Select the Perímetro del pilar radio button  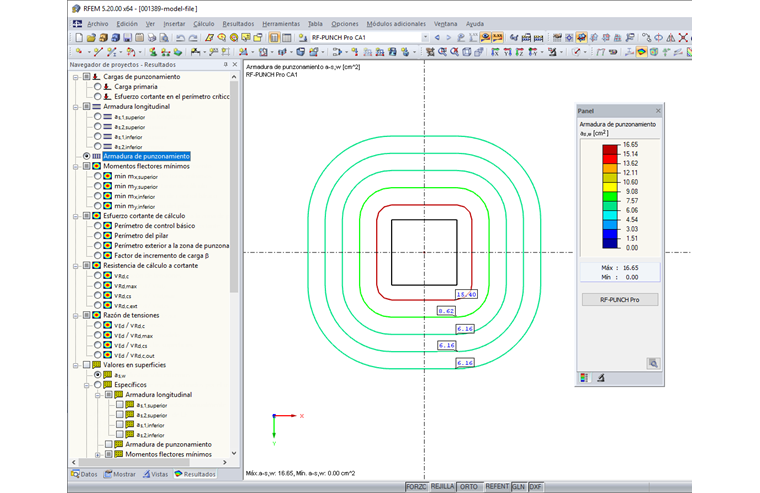pyautogui.click(x=97, y=236)
